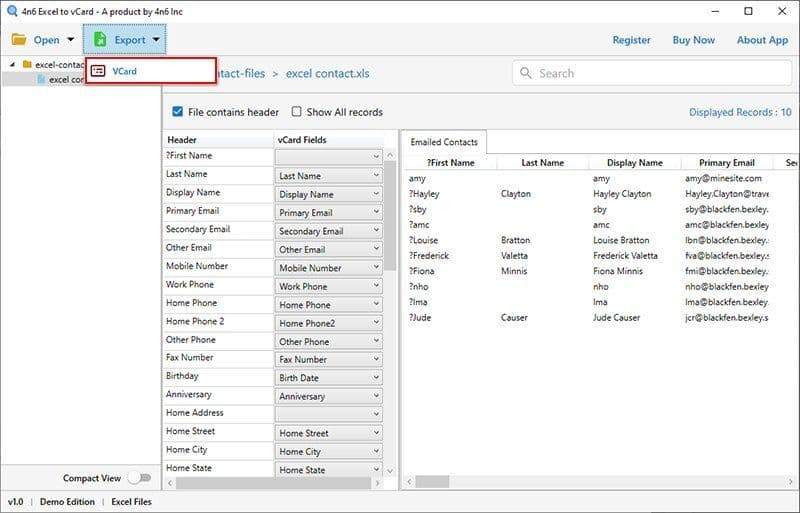Click the magnifier icon in Search box
Viewport: 800px width, 513px height.
point(526,73)
